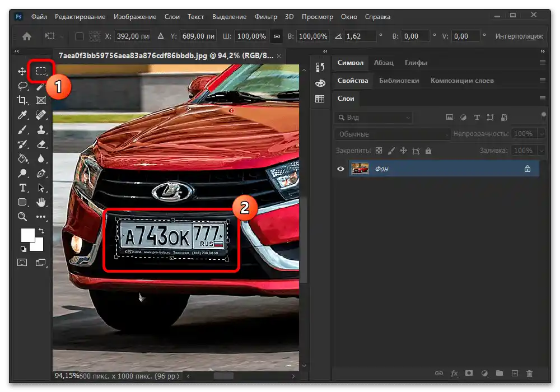Toggle the maintain aspect ratio link
The image size is (560, 392).
pos(277,36)
